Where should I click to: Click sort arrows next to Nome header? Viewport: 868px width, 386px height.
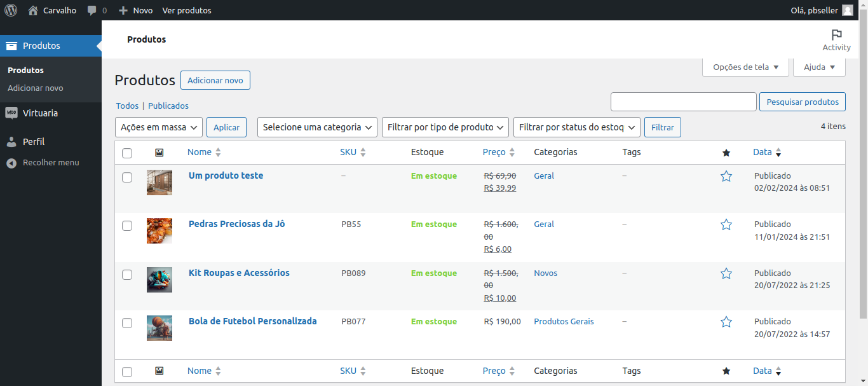coord(219,153)
